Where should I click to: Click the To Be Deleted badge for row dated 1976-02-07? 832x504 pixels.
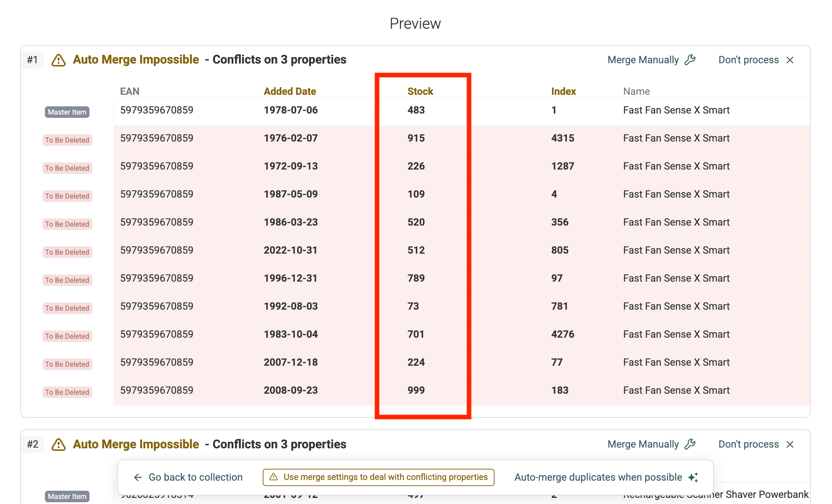click(x=67, y=140)
